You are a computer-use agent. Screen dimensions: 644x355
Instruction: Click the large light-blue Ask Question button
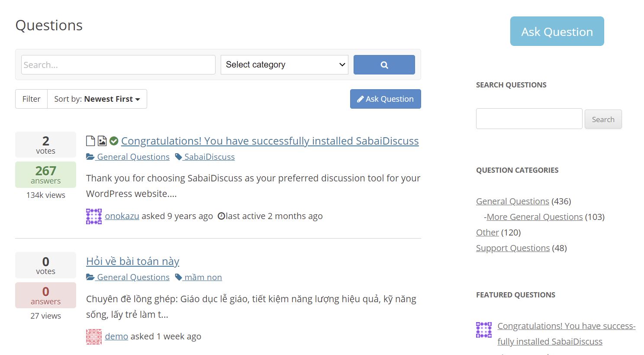pos(557,31)
